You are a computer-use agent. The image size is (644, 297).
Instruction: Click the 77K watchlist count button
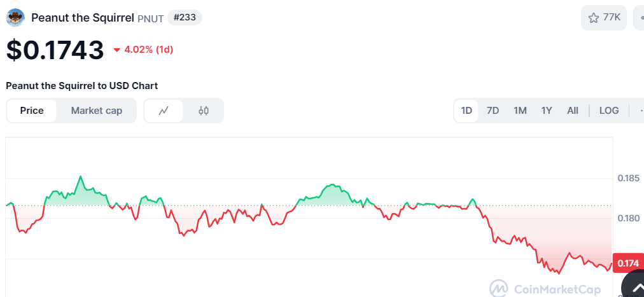[x=604, y=18]
